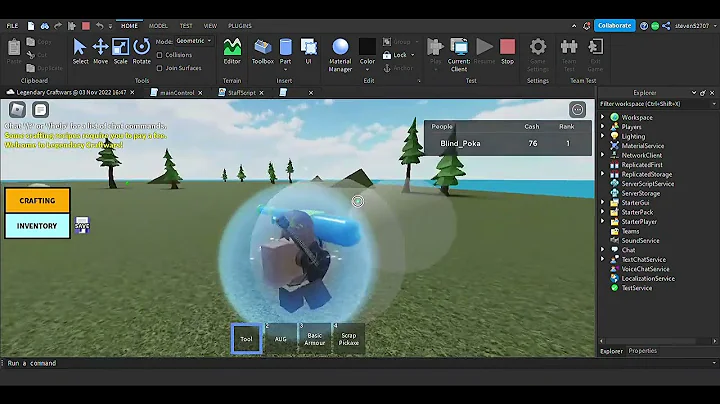
Task: Open the FILE menu
Action: (x=12, y=26)
